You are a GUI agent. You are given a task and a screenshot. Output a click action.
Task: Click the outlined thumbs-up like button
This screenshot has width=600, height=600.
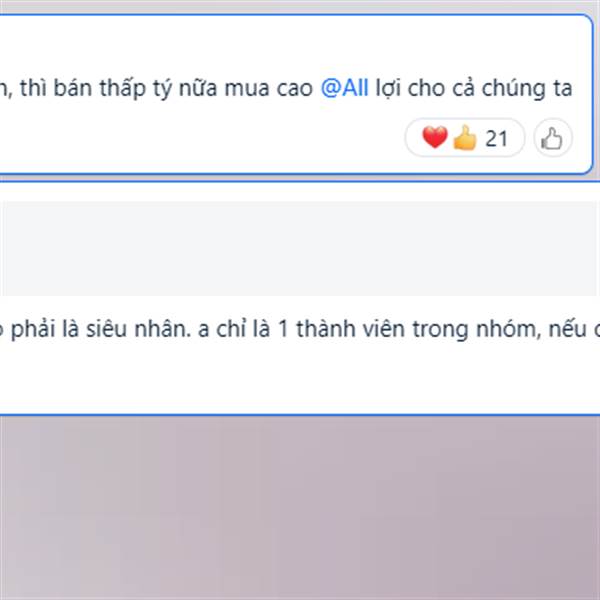click(x=553, y=138)
